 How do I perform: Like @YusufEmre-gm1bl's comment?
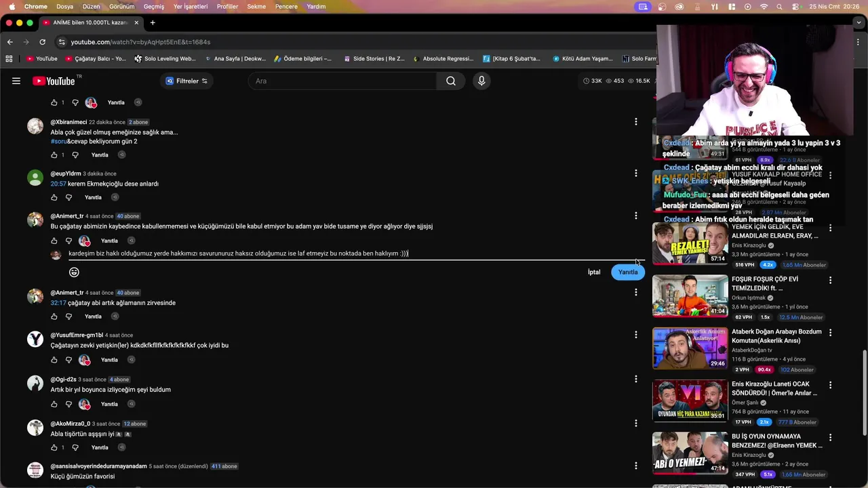(54, 360)
